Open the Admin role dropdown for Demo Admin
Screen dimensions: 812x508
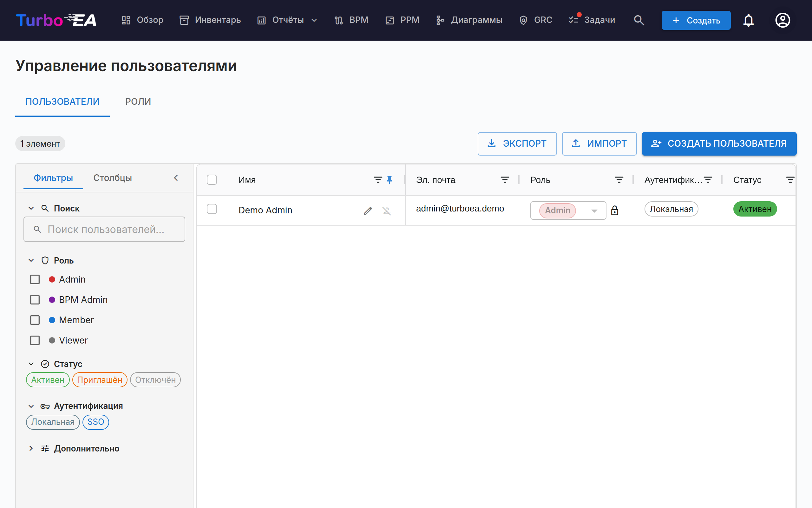click(x=568, y=210)
